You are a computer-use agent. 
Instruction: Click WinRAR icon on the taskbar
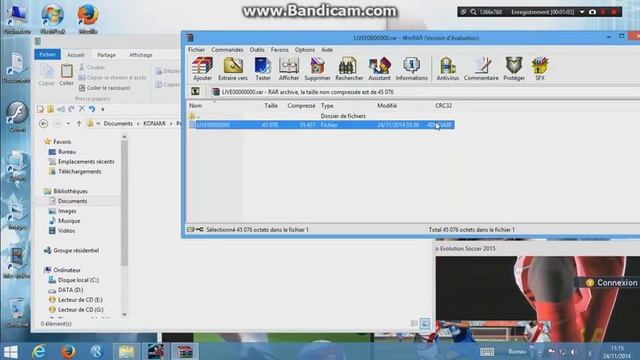184,351
